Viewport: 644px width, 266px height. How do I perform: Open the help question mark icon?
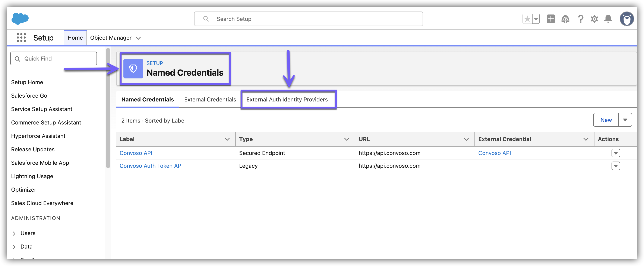point(581,19)
